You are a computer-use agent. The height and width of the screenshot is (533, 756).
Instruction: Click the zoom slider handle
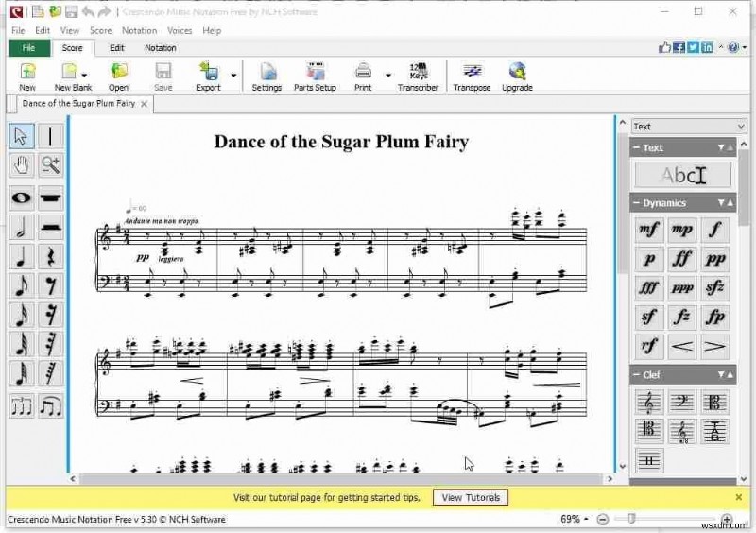(631, 519)
